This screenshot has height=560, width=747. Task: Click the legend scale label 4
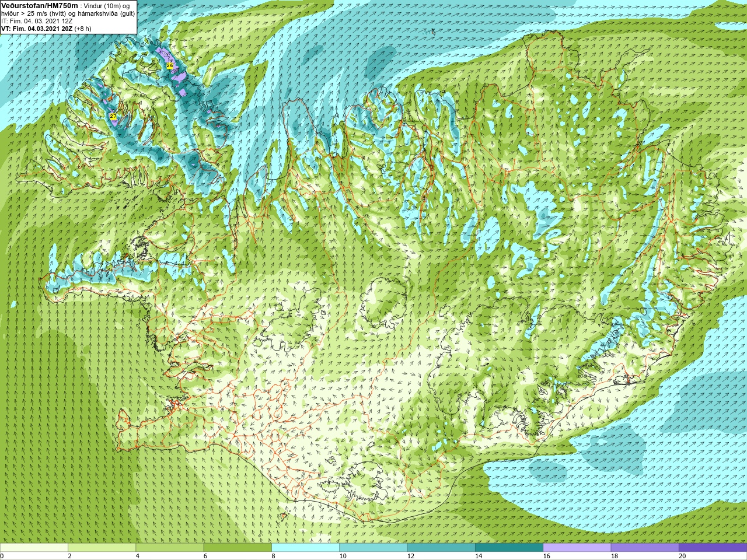point(137,556)
